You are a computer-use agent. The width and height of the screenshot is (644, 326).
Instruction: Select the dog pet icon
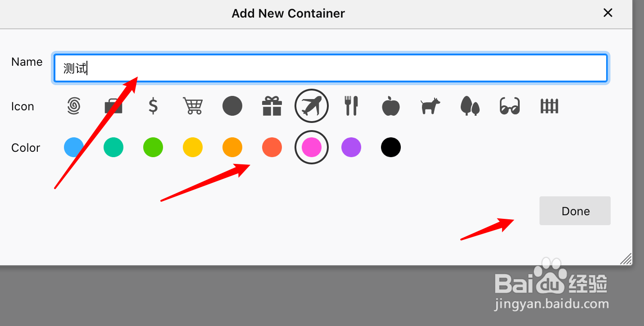coord(431,107)
